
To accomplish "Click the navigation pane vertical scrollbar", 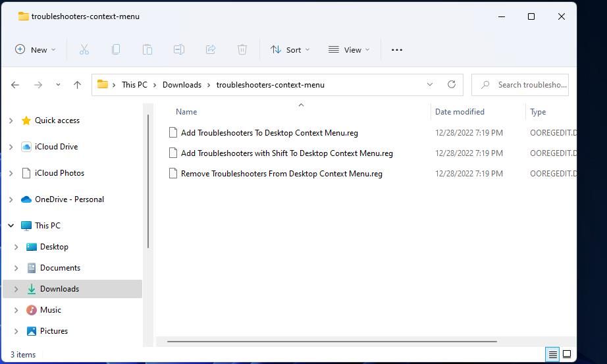I will 148,181.
